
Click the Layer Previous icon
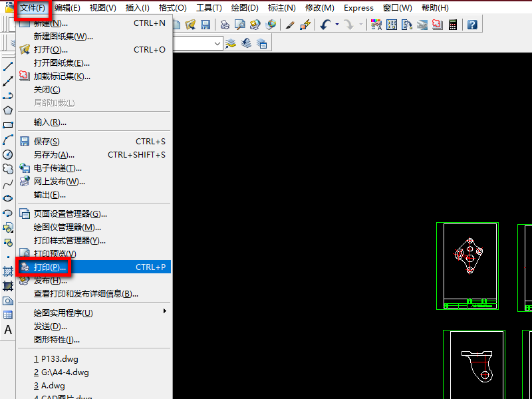tap(246, 43)
